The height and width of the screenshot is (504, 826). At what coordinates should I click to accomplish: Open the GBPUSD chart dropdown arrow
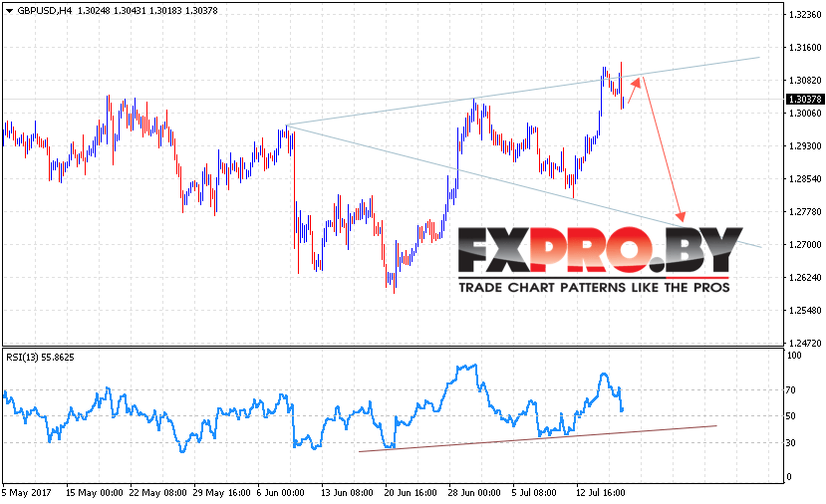coord(9,11)
